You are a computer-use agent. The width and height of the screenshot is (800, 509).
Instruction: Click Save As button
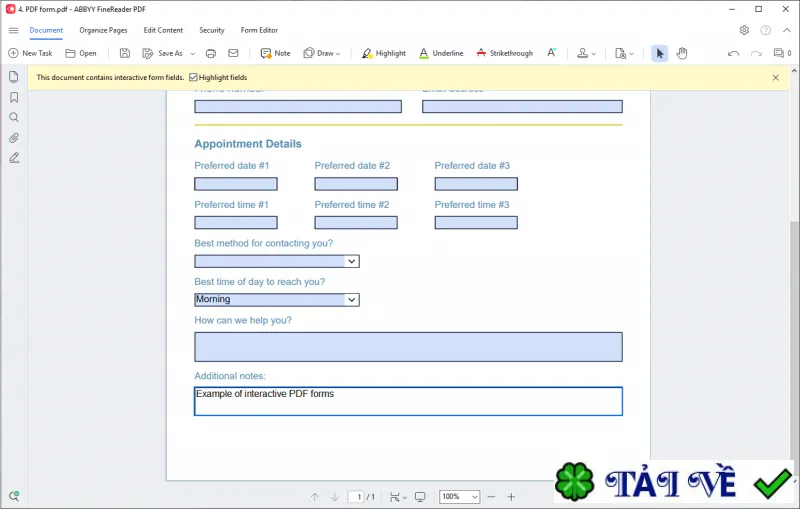[x=162, y=53]
